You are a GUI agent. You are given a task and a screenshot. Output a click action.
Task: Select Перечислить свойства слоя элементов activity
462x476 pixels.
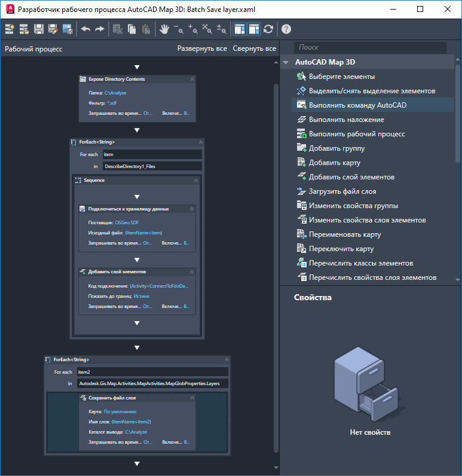pos(373,277)
